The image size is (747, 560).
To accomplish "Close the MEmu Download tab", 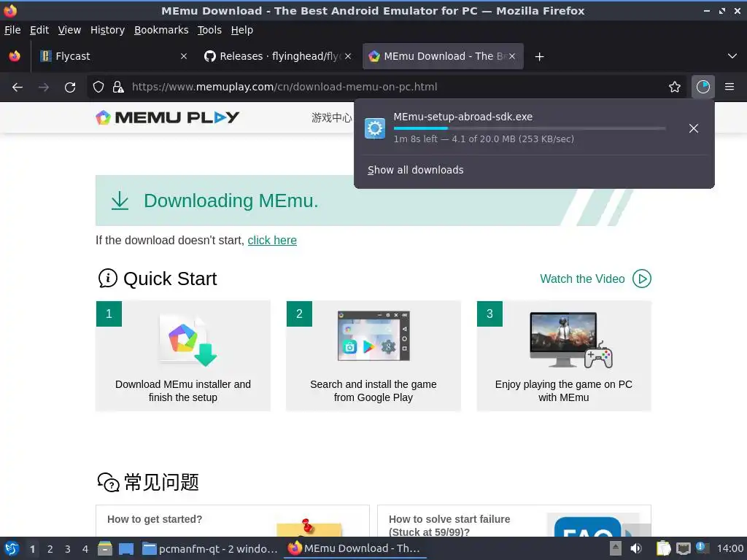I will [x=512, y=56].
